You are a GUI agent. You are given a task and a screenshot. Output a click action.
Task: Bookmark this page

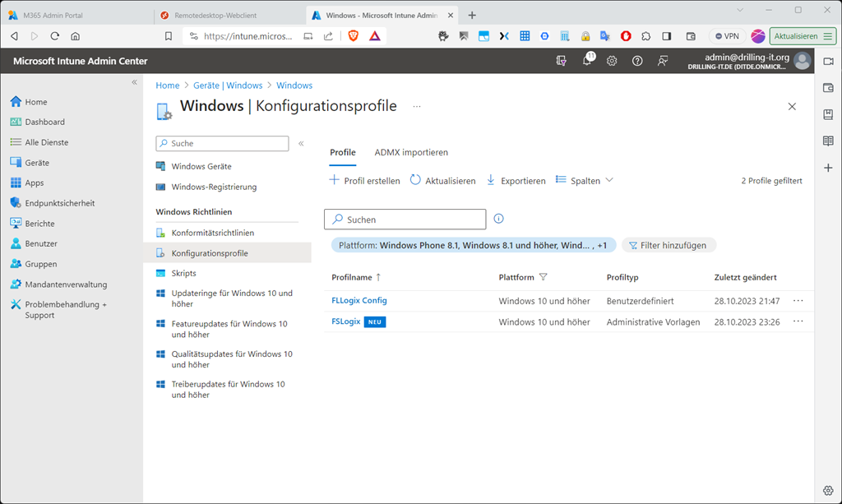(x=168, y=36)
